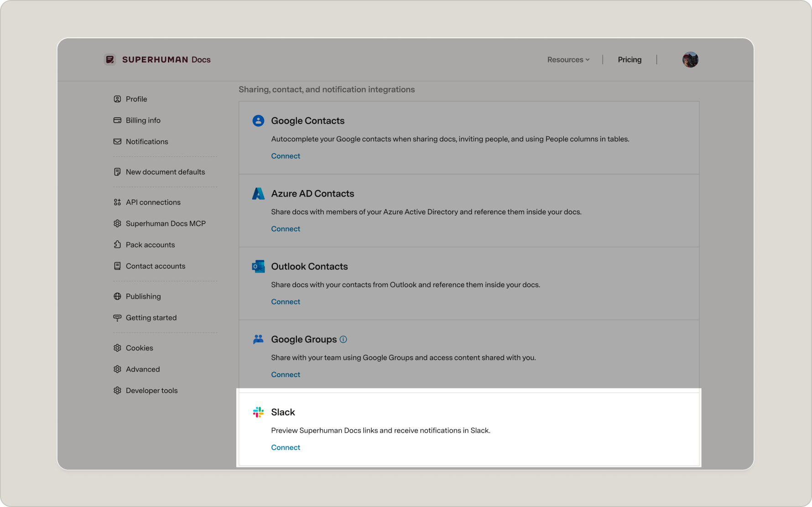Click the Google Groups people icon
The width and height of the screenshot is (812, 507).
coord(258,339)
